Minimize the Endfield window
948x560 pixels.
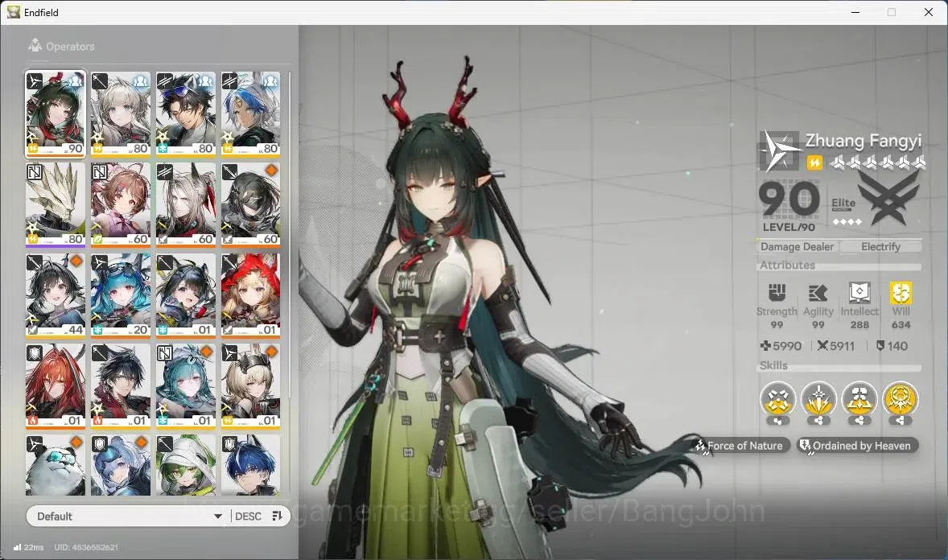855,12
